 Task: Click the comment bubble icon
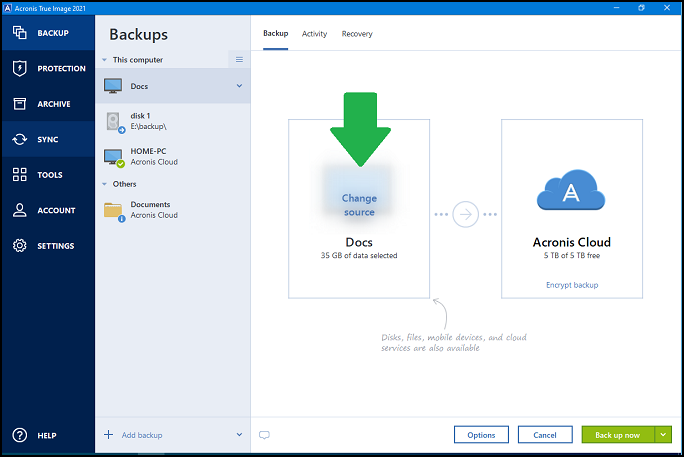pos(265,435)
